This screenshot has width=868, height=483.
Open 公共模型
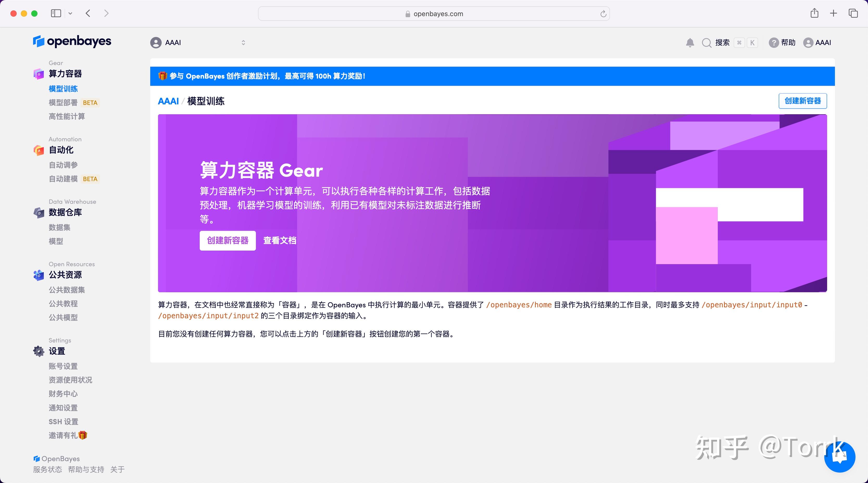point(63,318)
